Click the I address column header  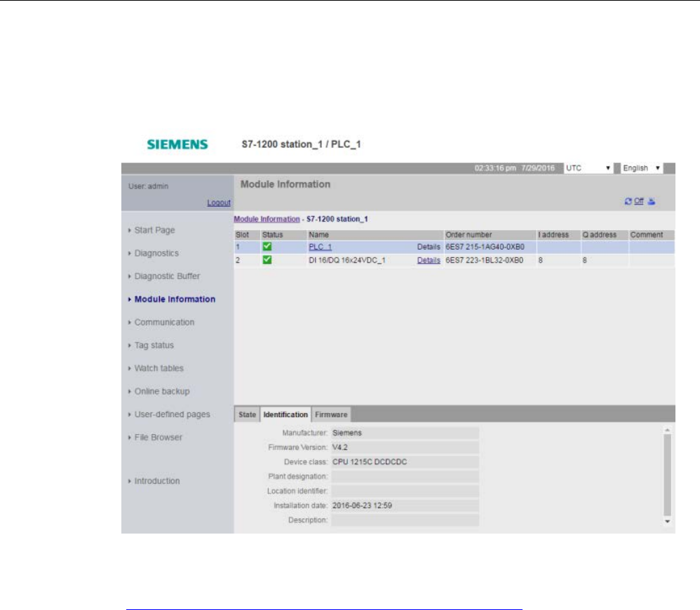coord(558,235)
